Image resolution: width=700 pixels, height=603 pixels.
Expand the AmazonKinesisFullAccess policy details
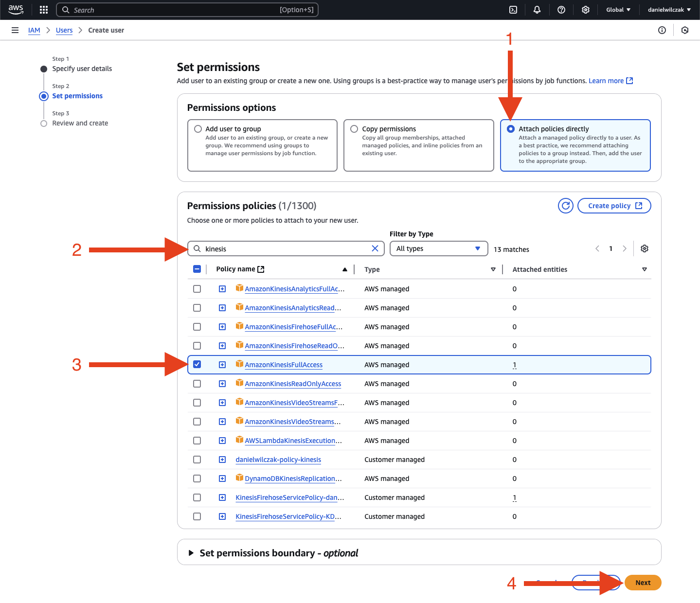222,365
